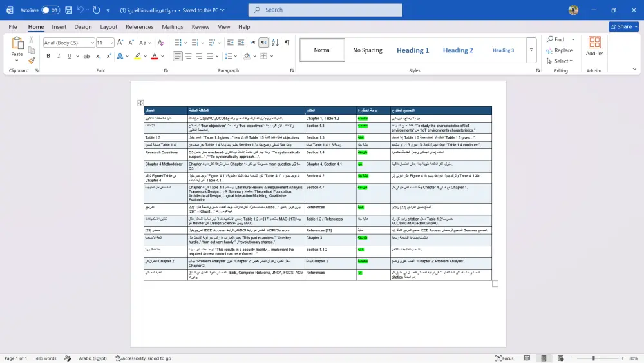Apply subscript formatting
644x363 pixels.
coord(98,56)
